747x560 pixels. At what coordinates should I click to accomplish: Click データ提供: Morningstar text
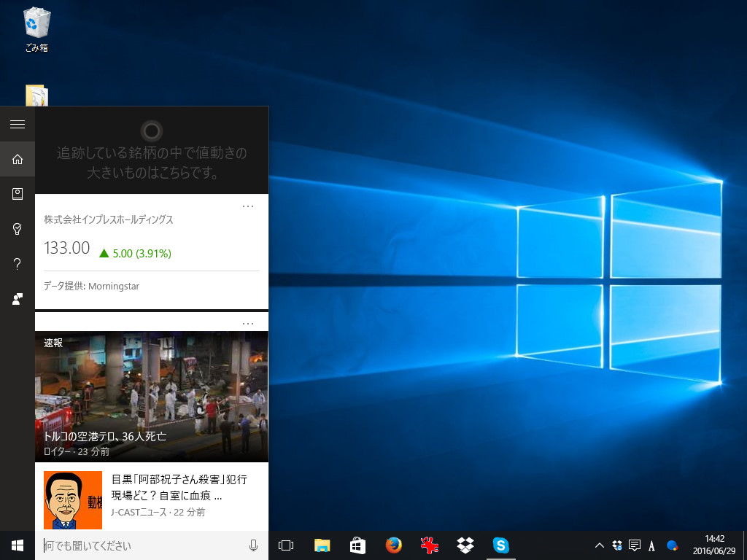click(91, 286)
